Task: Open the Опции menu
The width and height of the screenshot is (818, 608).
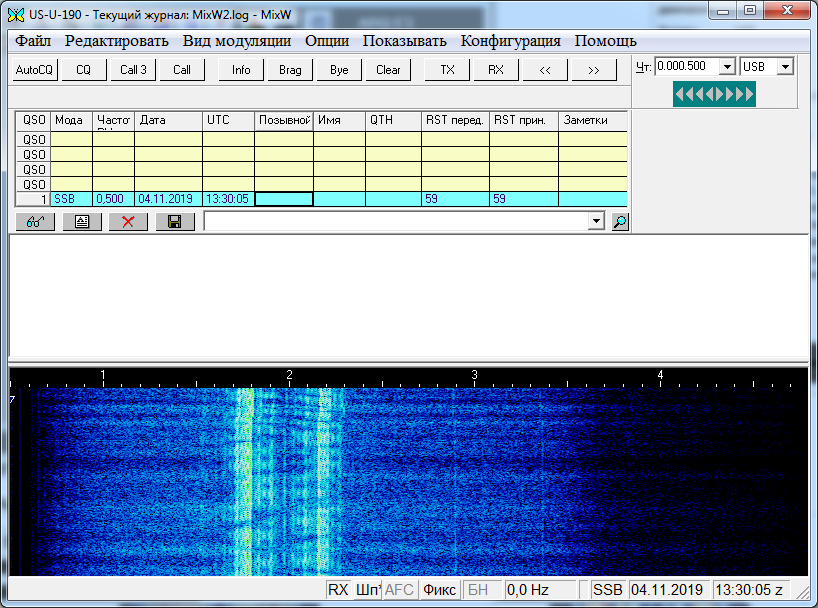Action: click(327, 41)
